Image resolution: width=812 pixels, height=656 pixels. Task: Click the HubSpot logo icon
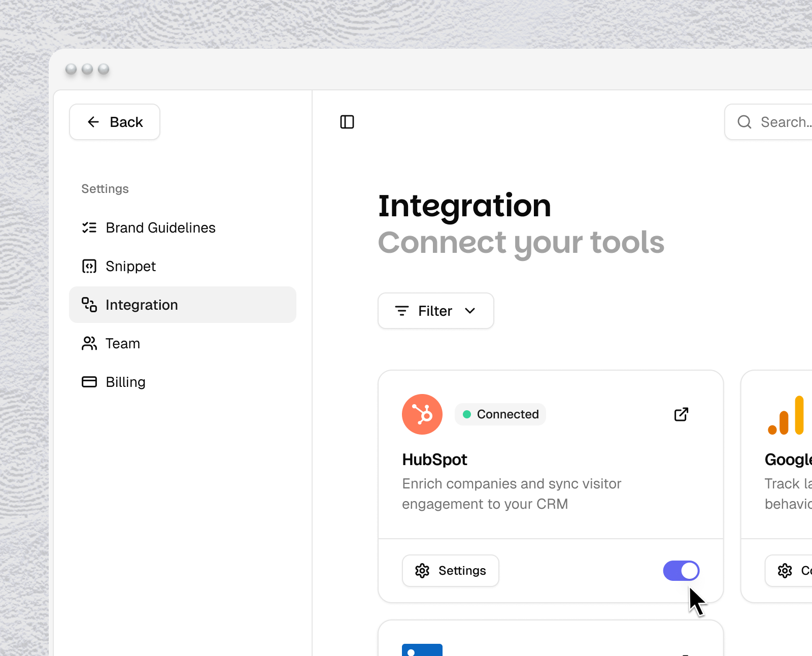[x=422, y=414]
